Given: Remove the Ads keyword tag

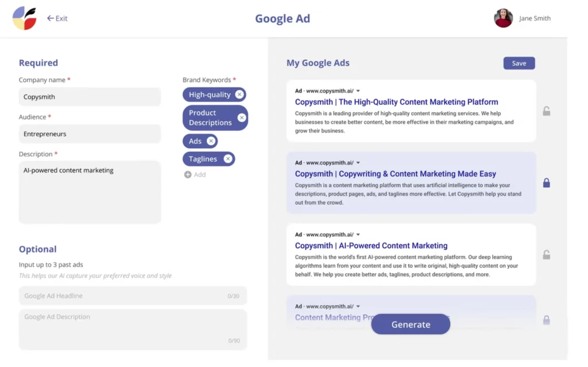Looking at the screenshot, I should point(211,141).
